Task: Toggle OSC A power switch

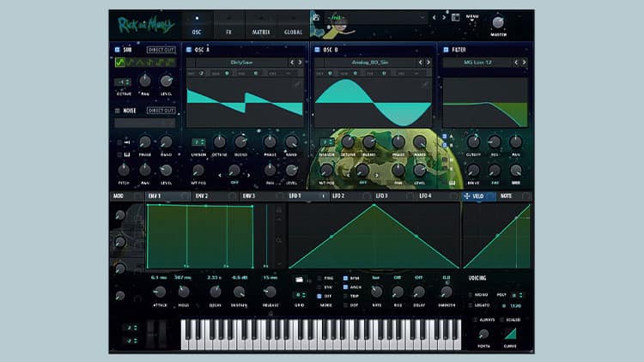Action: [189, 50]
